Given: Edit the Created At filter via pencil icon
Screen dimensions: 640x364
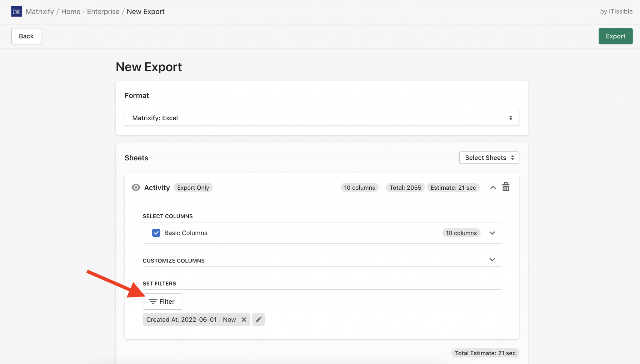Looking at the screenshot, I should coord(258,319).
